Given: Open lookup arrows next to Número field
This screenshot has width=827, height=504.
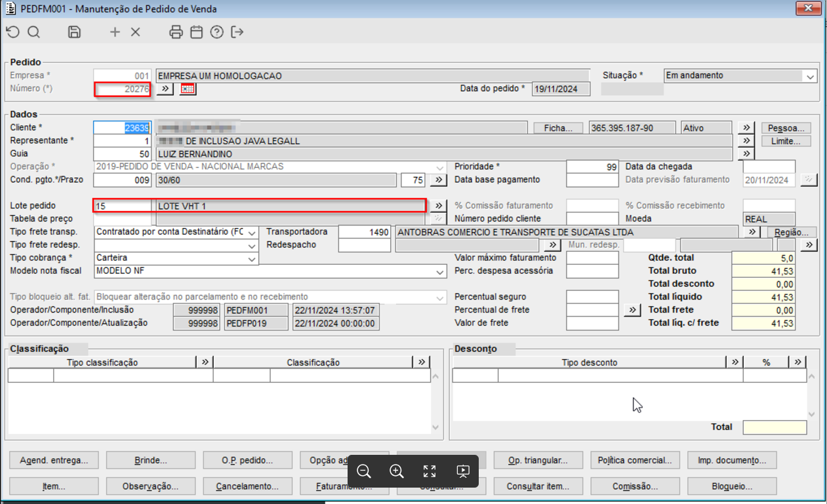Looking at the screenshot, I should 165,88.
